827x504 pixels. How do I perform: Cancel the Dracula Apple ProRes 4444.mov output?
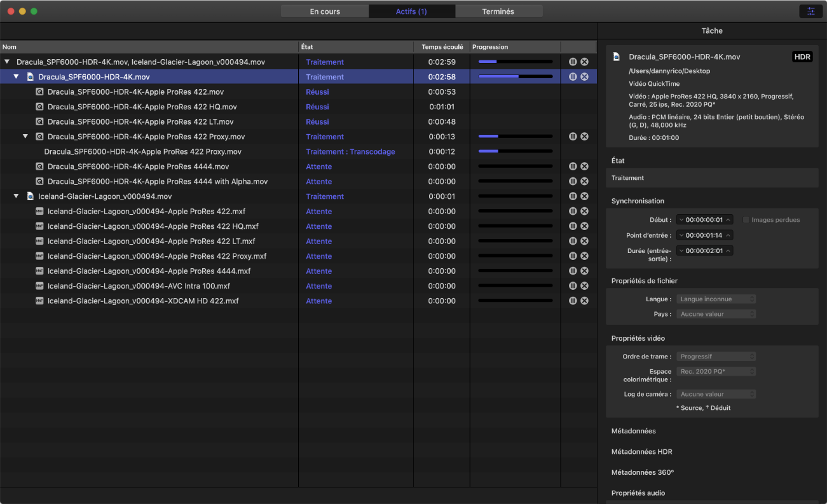click(x=584, y=167)
